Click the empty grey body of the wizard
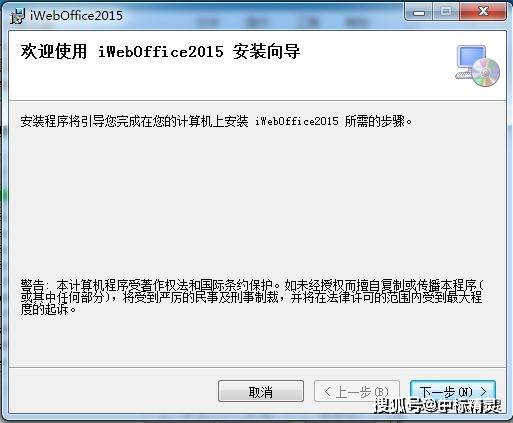Screen dimensions: 513x423 tap(257, 203)
